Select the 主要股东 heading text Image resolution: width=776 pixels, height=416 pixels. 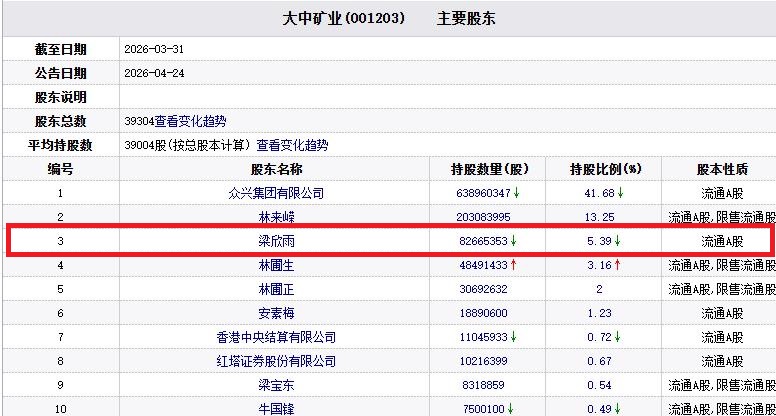point(466,19)
